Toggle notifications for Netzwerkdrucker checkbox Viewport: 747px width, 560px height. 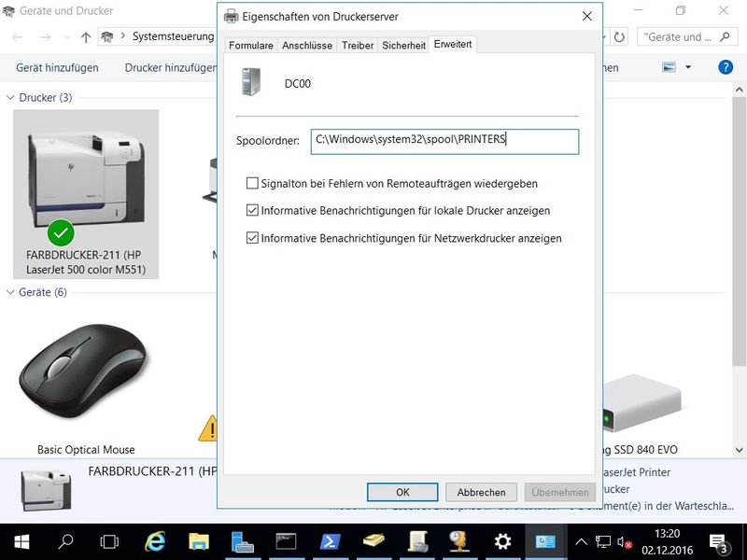pyautogui.click(x=252, y=238)
